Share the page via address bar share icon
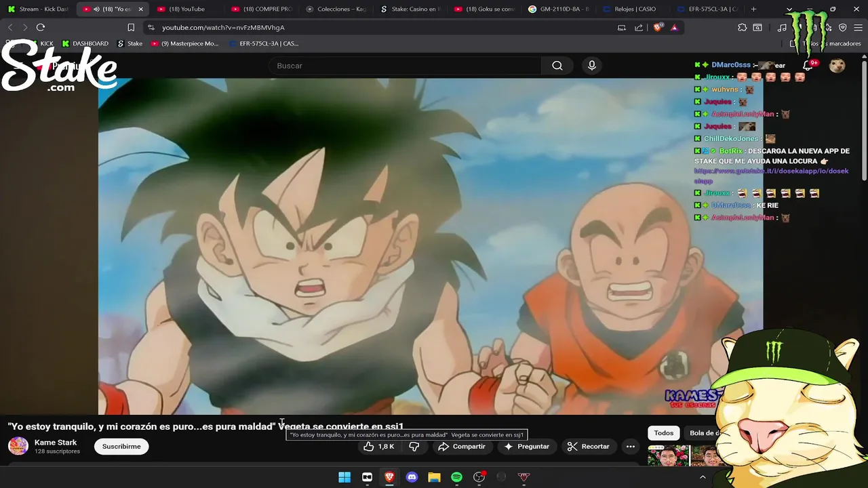 pos(639,27)
